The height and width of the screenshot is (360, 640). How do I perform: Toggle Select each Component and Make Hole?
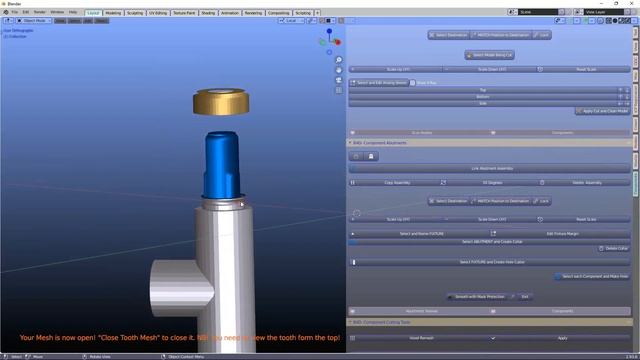(592, 276)
